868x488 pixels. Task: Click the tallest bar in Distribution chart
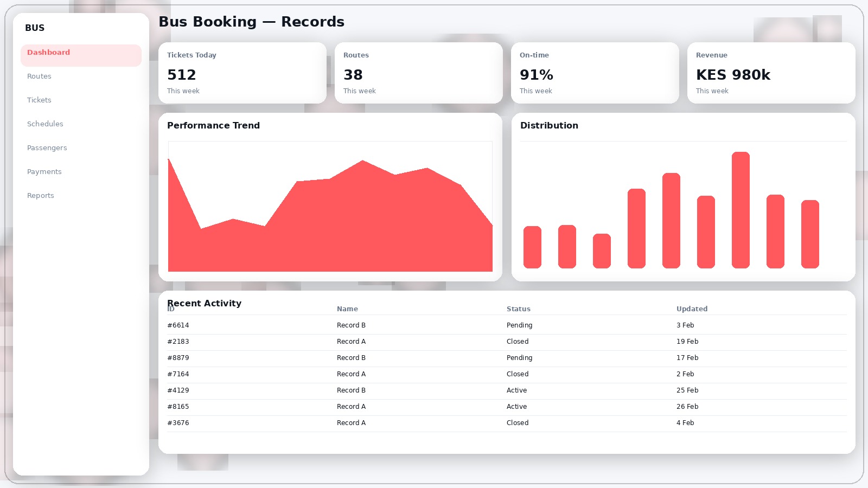coord(741,210)
